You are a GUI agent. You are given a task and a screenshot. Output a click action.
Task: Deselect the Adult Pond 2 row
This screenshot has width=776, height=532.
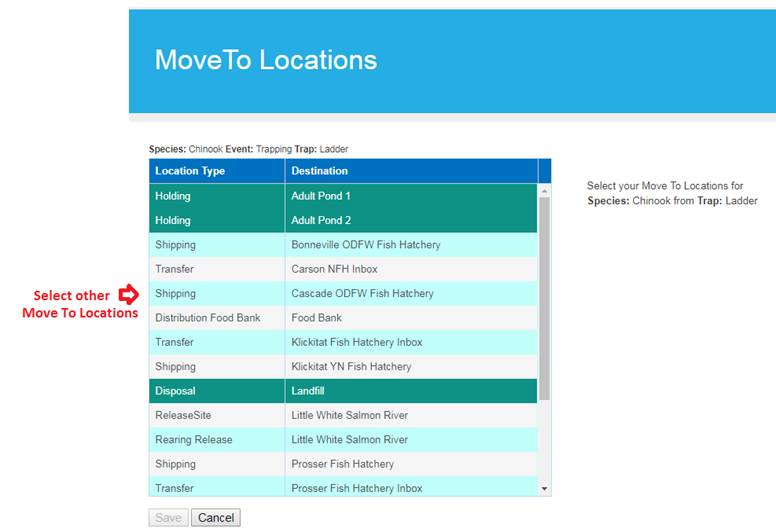point(342,220)
